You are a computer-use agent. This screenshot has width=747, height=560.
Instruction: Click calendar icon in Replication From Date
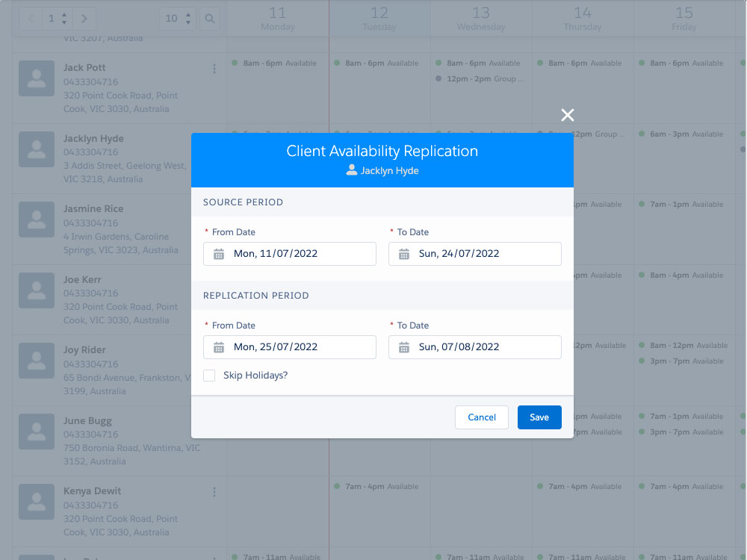click(x=219, y=347)
